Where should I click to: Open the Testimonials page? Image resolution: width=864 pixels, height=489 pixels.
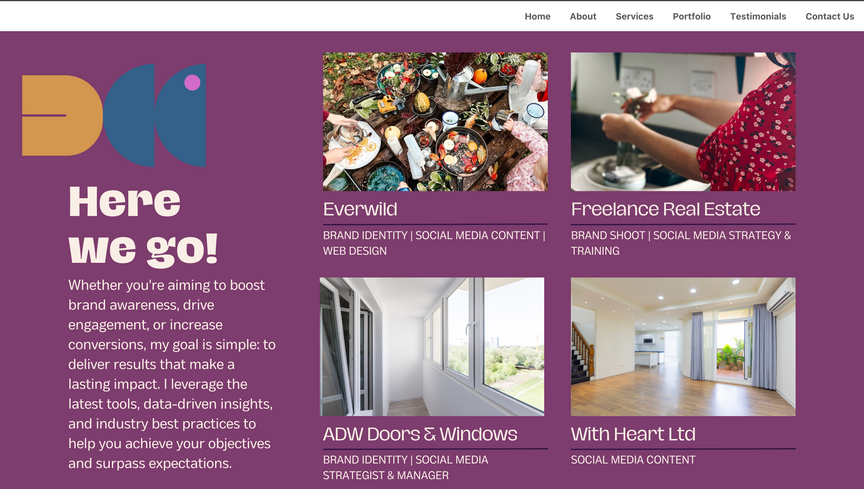click(x=758, y=17)
